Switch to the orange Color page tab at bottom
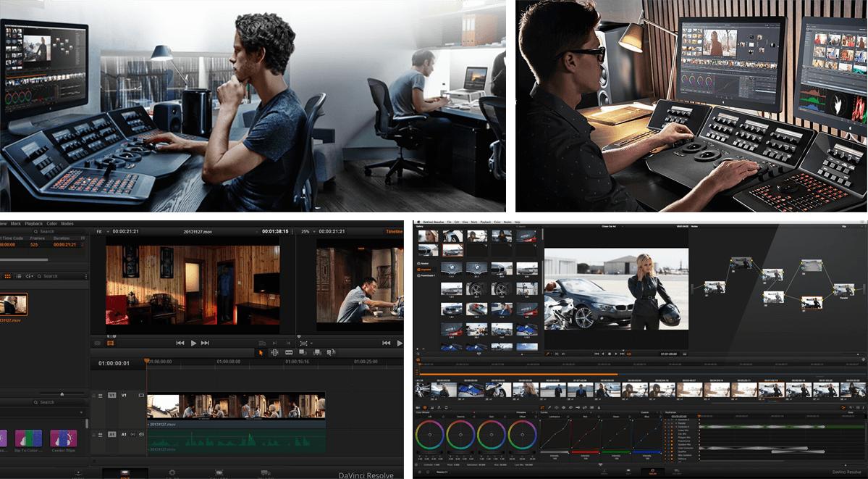Image resolution: width=868 pixels, height=479 pixels. [653, 471]
